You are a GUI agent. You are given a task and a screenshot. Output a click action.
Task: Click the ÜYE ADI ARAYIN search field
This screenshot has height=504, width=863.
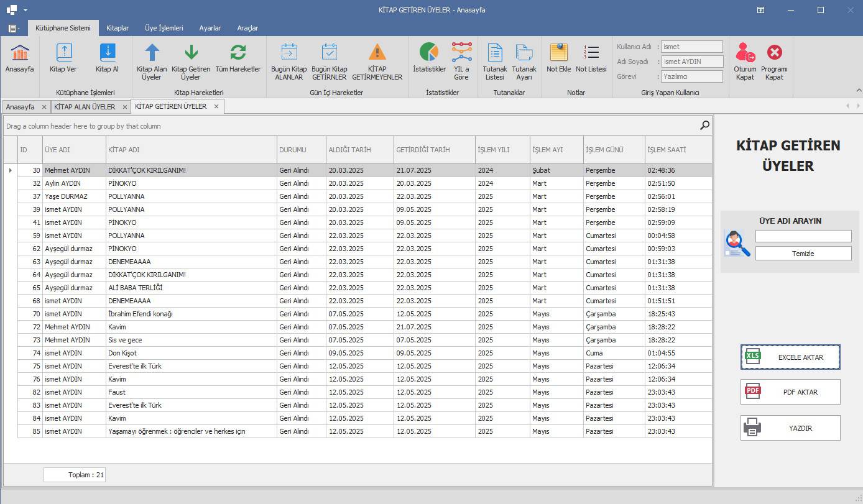click(x=803, y=236)
